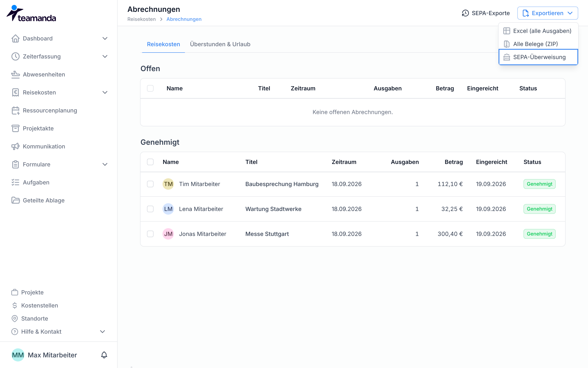The width and height of the screenshot is (588, 368).
Task: Click the JM avatar of Jonas Mitarbeiter
Action: coord(168,234)
